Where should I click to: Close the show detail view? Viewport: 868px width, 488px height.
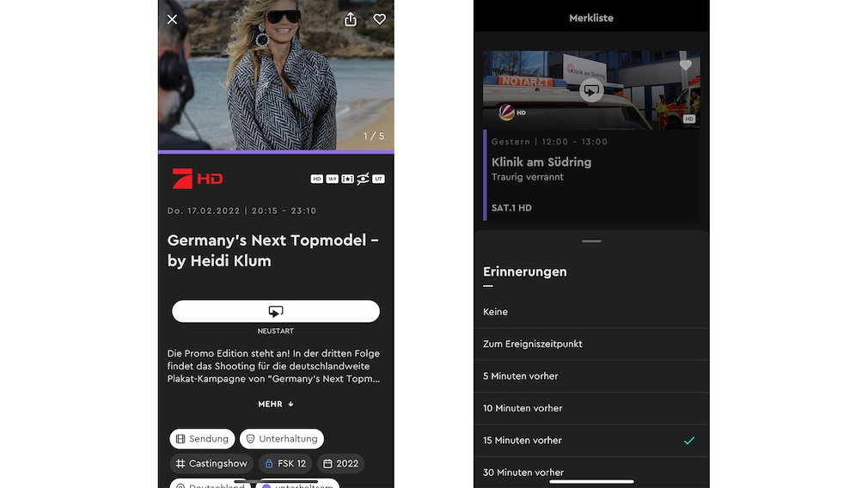pos(172,20)
